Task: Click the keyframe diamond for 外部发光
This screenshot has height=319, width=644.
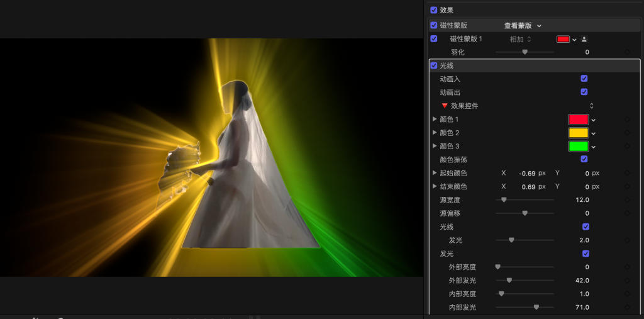Action: point(627,281)
